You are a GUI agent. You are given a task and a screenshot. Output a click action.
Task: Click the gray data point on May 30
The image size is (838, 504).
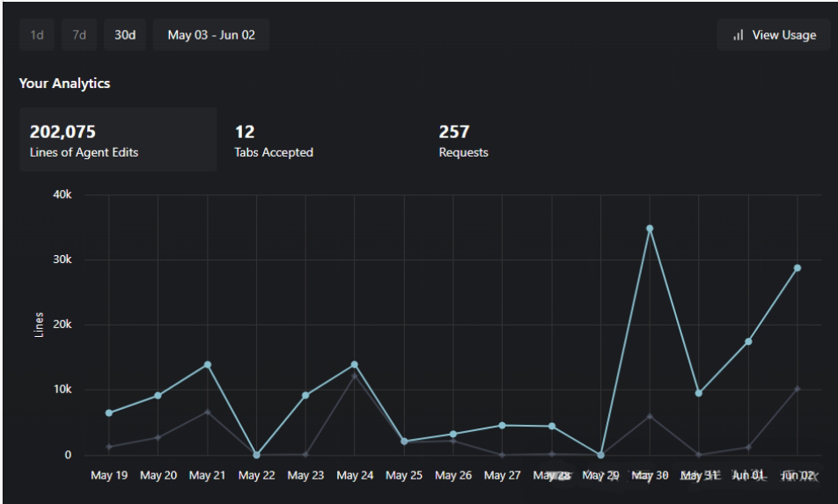pos(650,416)
